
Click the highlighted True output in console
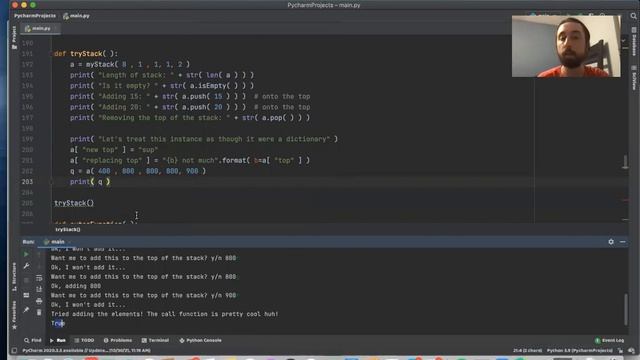click(x=58, y=323)
